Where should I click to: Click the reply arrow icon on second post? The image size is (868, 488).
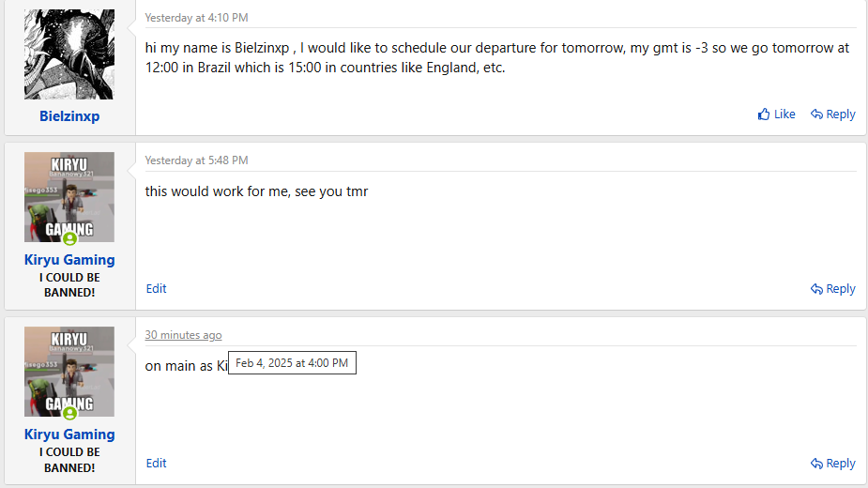click(x=816, y=289)
